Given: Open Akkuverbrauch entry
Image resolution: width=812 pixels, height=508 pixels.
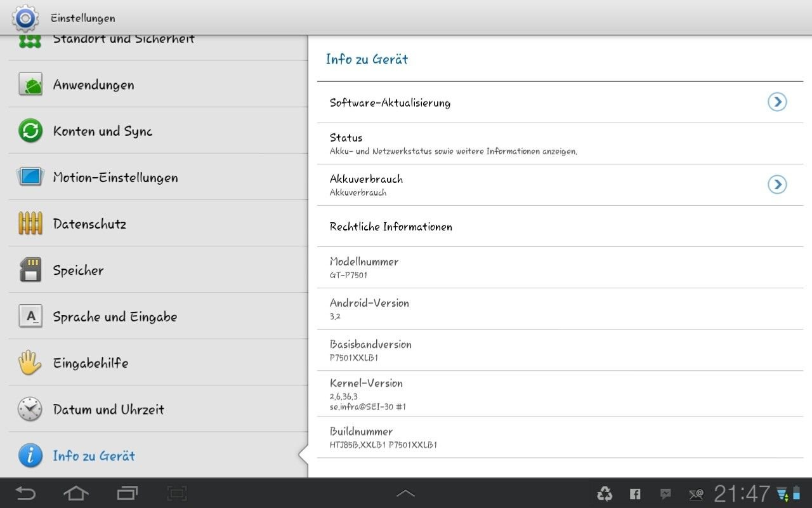Looking at the screenshot, I should (560, 185).
